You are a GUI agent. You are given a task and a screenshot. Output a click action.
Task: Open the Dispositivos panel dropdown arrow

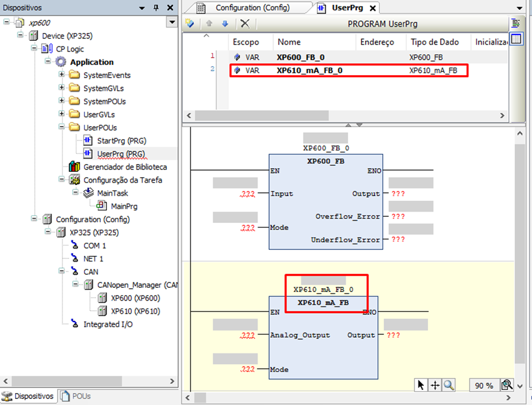tap(142, 8)
